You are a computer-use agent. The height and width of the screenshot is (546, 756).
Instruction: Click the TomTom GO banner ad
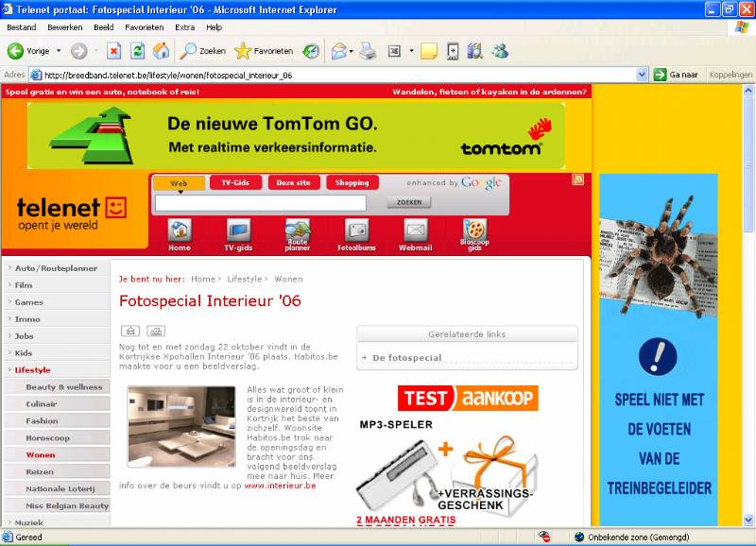click(x=296, y=135)
